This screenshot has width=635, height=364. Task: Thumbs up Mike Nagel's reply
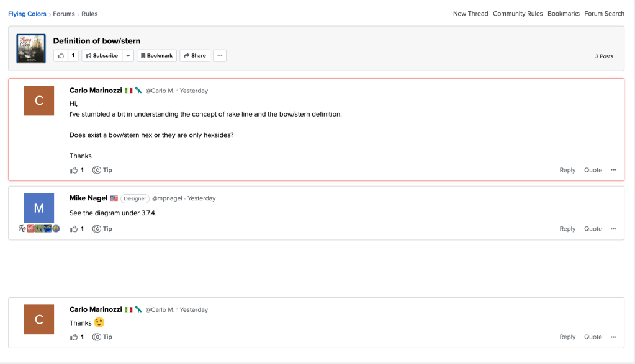click(x=74, y=229)
